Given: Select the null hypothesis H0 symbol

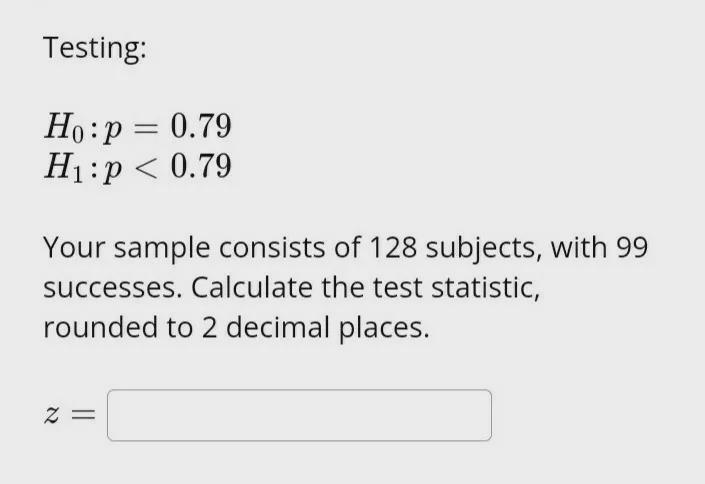Looking at the screenshot, I should pyautogui.click(x=58, y=128).
